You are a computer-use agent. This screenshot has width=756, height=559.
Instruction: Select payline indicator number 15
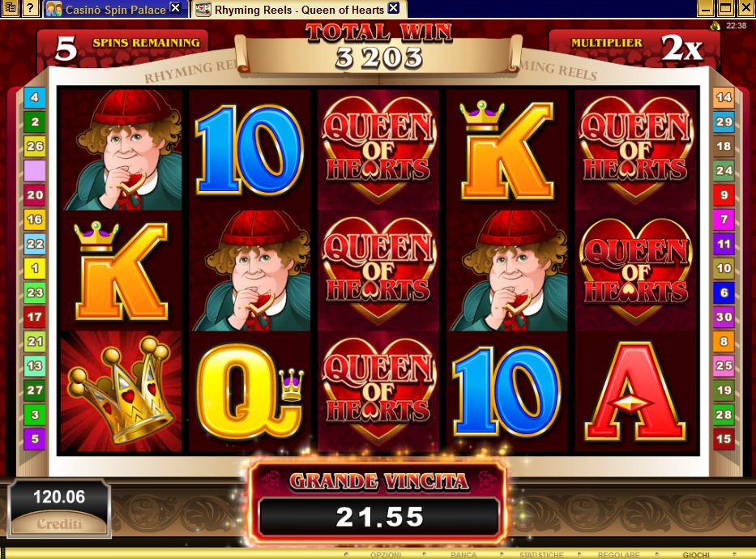point(724,438)
